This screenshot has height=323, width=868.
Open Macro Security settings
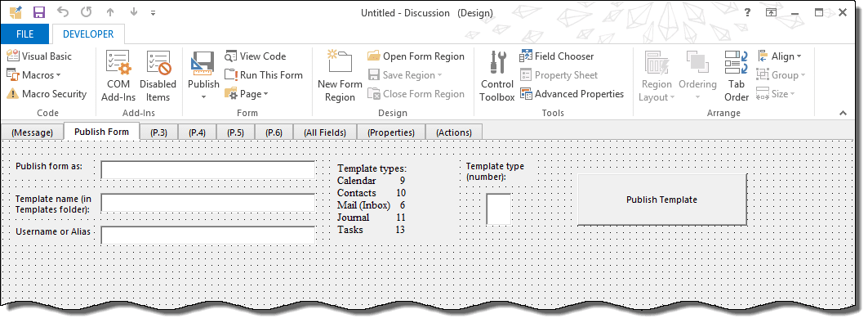pyautogui.click(x=47, y=94)
